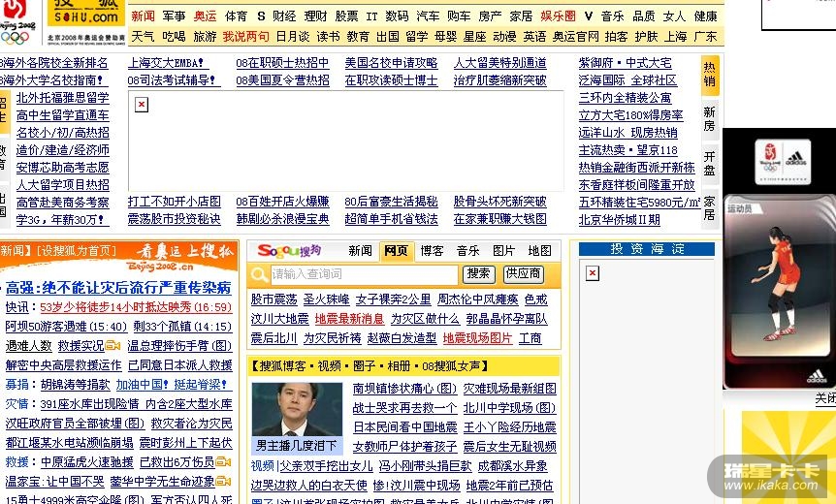Open 53岁少将徒步14小时抵达映秀 news link
The height and width of the screenshot is (504, 836).
pos(136,307)
